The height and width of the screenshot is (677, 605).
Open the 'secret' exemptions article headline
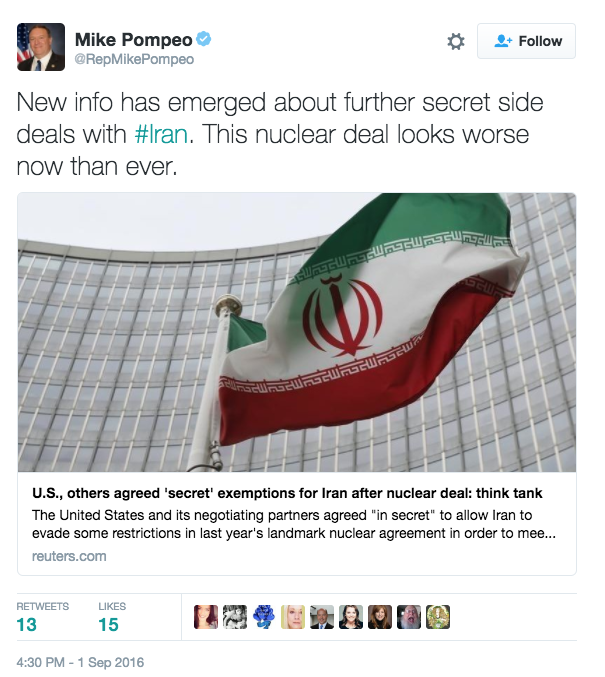[x=287, y=493]
